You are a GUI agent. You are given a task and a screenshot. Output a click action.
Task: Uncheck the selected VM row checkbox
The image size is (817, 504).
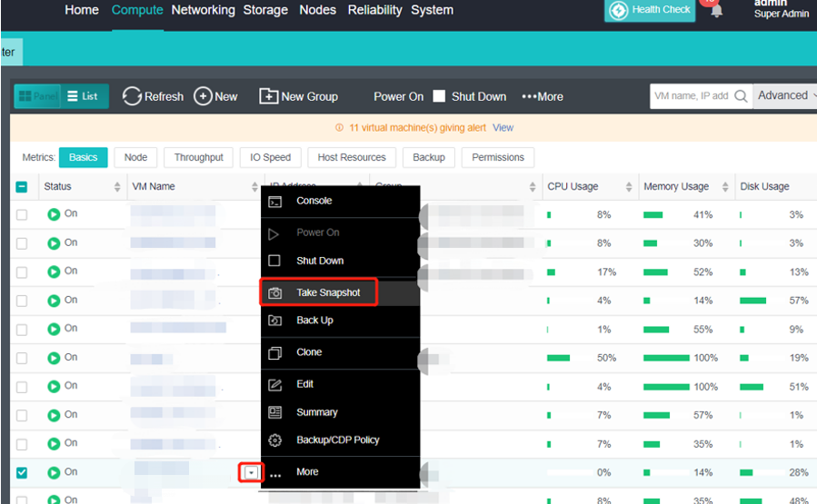tap(22, 472)
